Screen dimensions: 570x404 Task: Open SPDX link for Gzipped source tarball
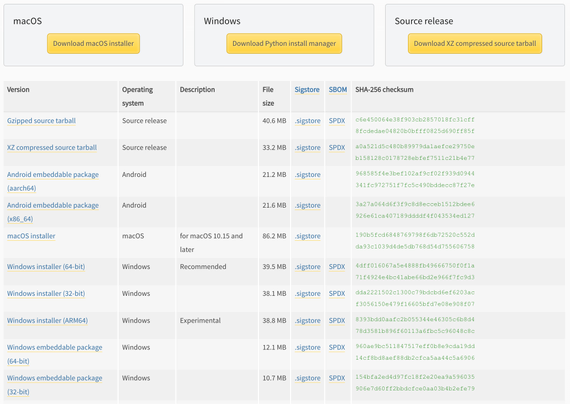tap(337, 121)
